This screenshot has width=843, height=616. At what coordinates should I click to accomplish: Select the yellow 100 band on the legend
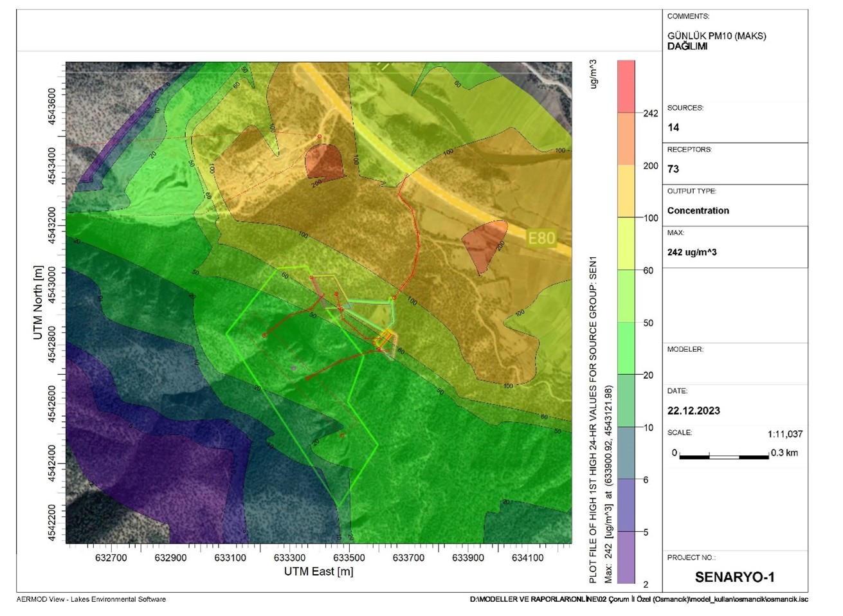coord(626,192)
